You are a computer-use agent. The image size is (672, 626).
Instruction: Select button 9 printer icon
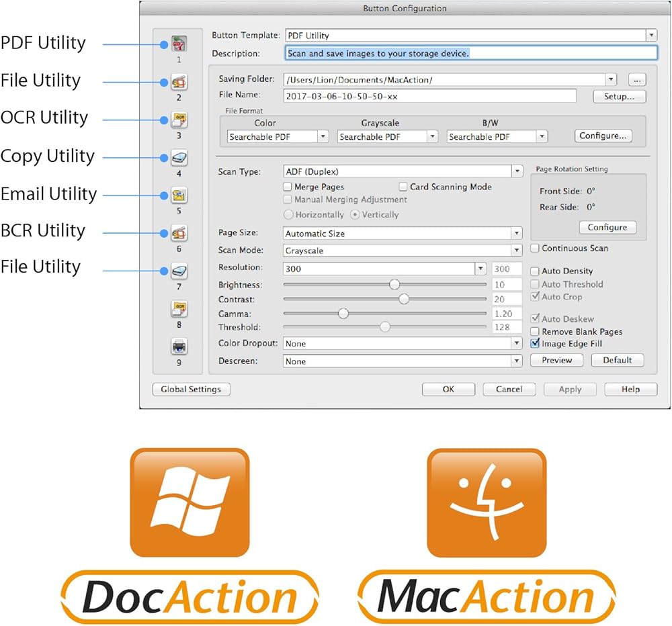coord(179,347)
